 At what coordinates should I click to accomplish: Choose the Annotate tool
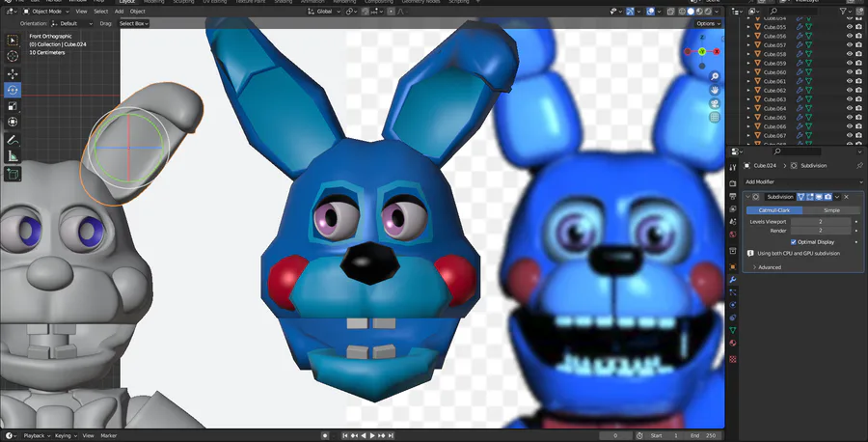13,140
